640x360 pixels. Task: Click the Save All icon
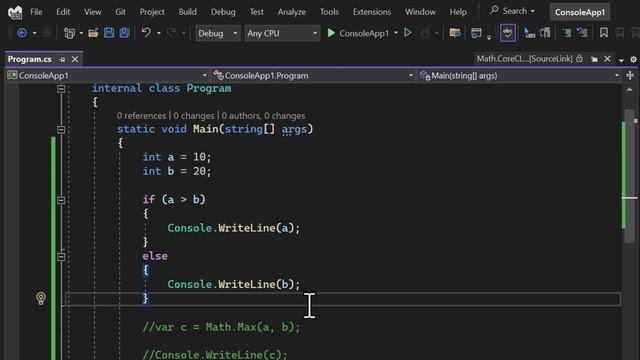[x=124, y=33]
